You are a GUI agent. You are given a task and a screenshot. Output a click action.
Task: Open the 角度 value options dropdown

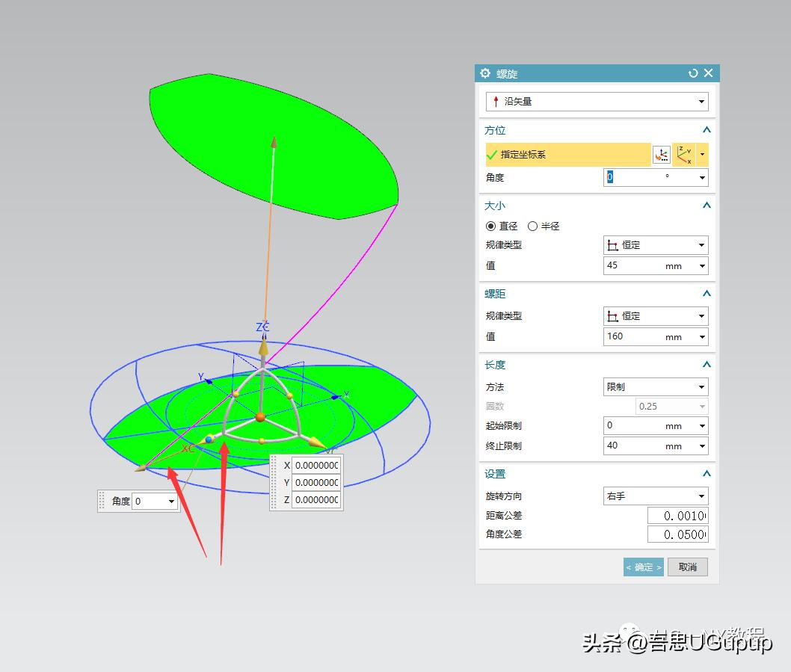point(702,178)
